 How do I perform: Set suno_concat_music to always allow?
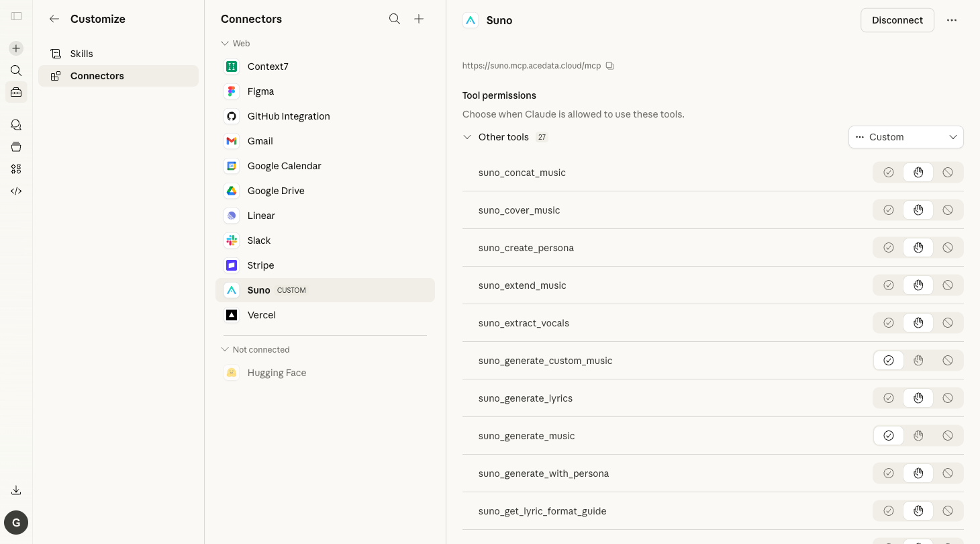[889, 173]
